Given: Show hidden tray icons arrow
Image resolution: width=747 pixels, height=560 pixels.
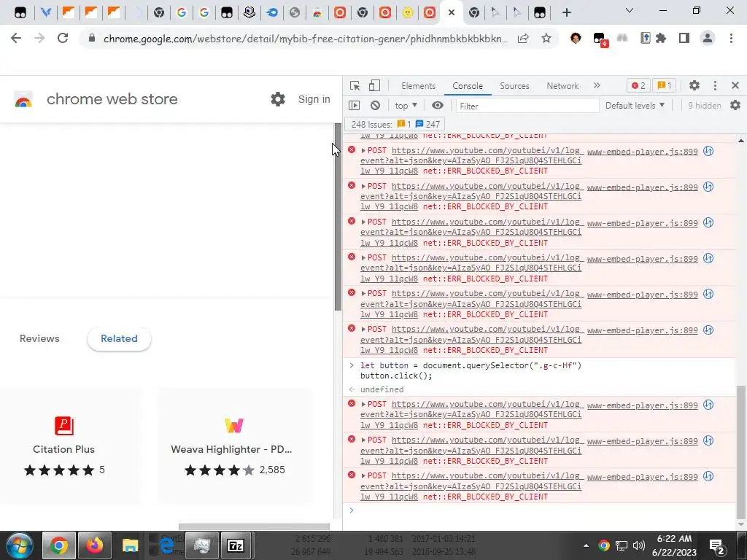Looking at the screenshot, I should tap(586, 545).
